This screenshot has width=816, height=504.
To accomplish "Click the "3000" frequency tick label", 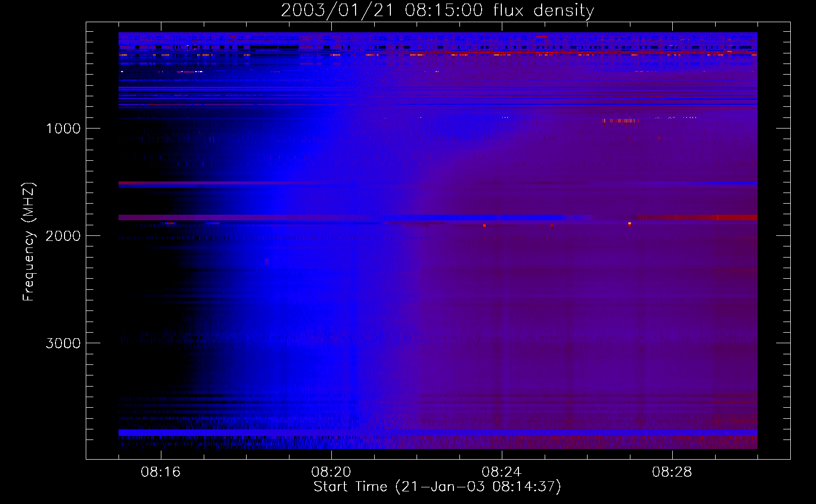I will click(63, 343).
